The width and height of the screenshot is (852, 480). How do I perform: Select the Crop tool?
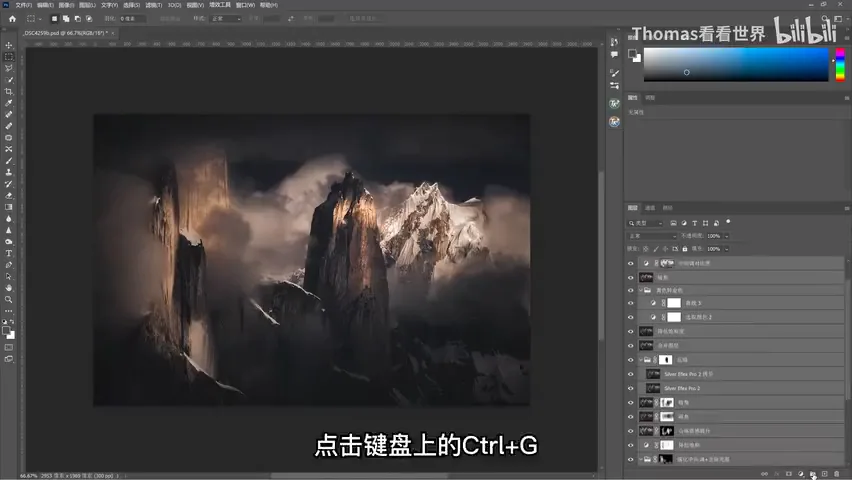point(9,91)
